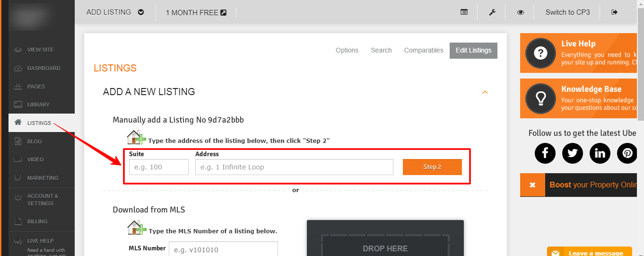Image resolution: width=644 pixels, height=256 pixels.
Task: Open the Knowledge Base banner
Action: click(579, 98)
